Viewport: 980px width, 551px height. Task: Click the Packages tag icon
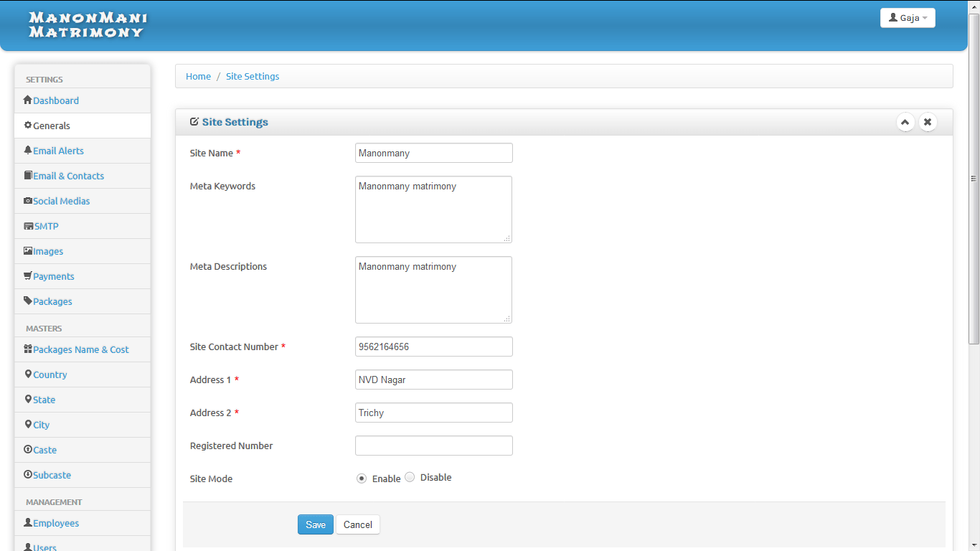28,301
